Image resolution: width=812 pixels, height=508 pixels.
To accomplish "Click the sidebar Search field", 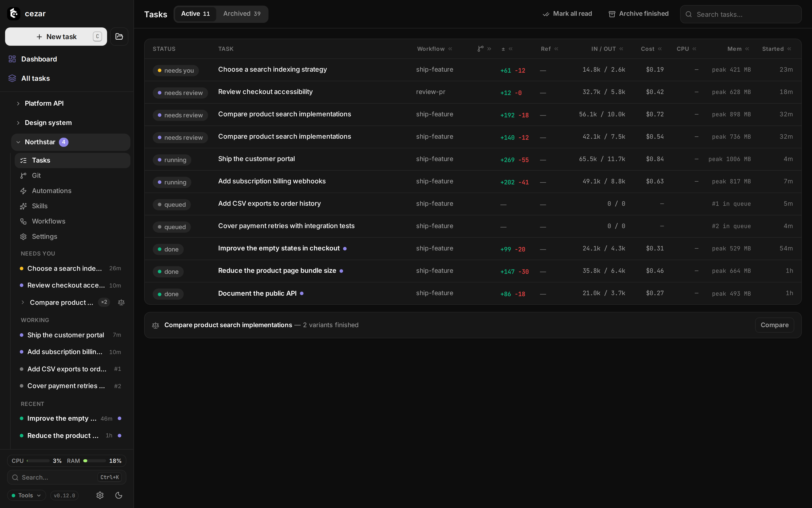I will (x=66, y=478).
